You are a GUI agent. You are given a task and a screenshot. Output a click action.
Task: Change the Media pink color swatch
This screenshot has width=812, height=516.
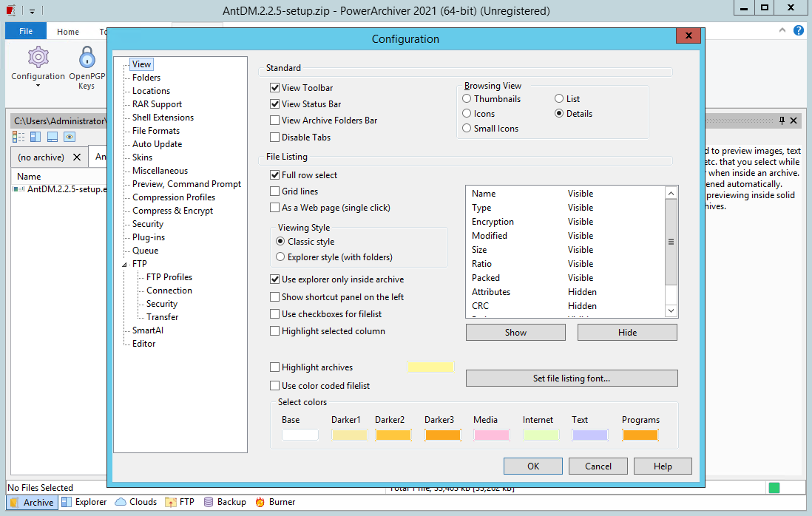[x=492, y=435]
